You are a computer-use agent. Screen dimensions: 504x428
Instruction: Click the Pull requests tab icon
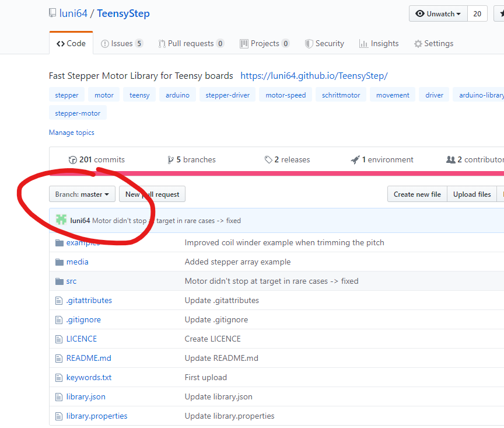[x=162, y=44]
